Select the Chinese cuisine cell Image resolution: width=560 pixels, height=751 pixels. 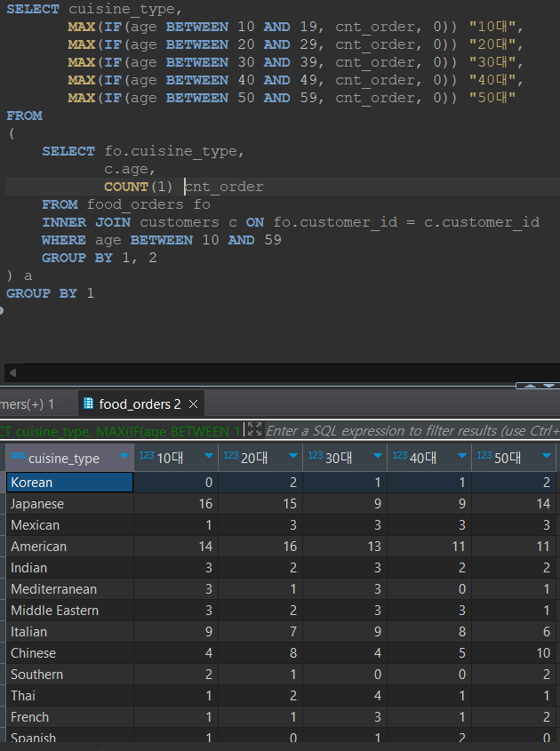[70, 653]
